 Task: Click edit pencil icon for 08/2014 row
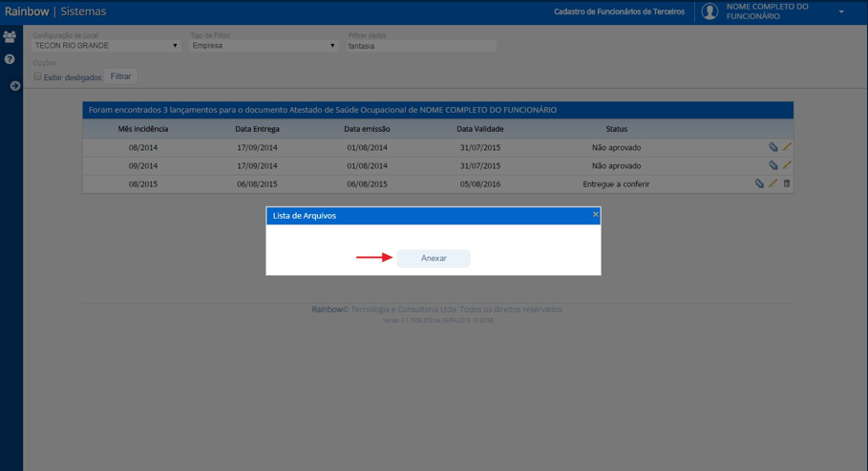point(787,147)
